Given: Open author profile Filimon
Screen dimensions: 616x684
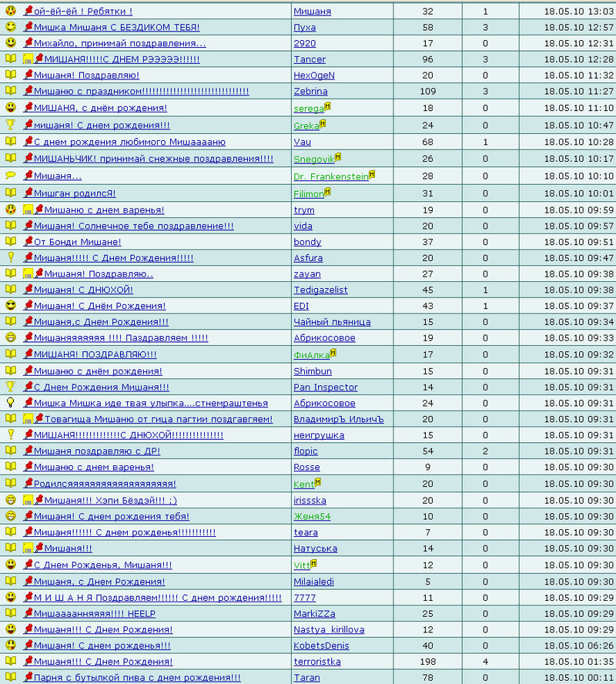Looking at the screenshot, I should (x=309, y=194).
